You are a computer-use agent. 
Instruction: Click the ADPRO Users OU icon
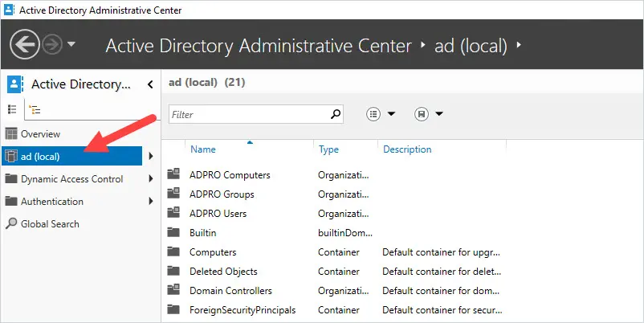(x=173, y=212)
